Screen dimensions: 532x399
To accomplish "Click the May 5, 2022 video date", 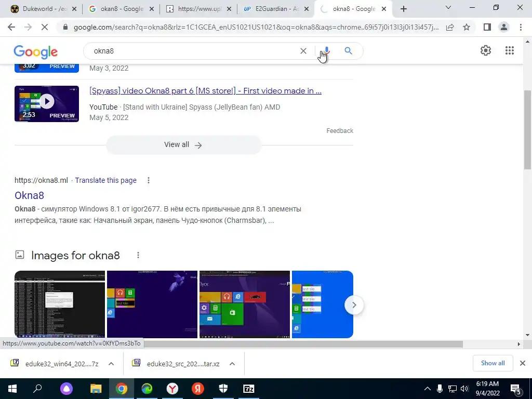I will (x=109, y=118).
